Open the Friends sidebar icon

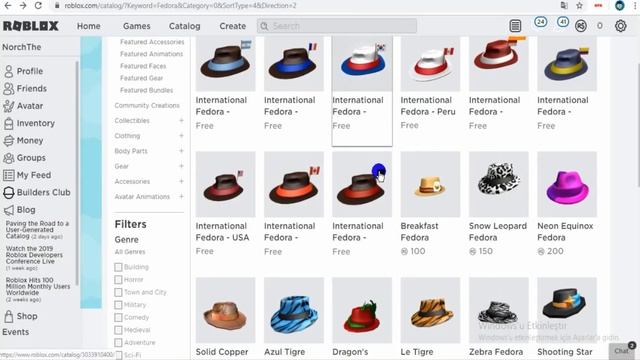(x=9, y=89)
